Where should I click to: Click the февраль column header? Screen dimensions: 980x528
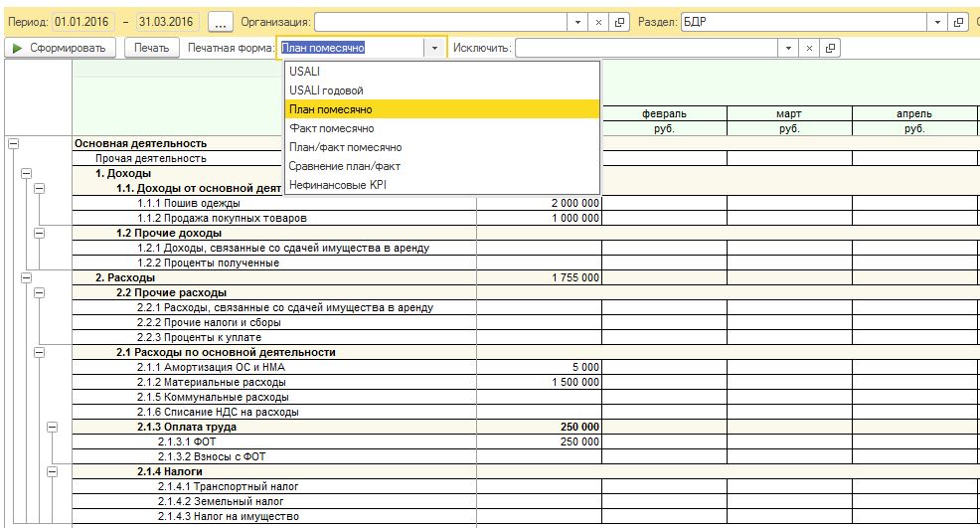(664, 114)
